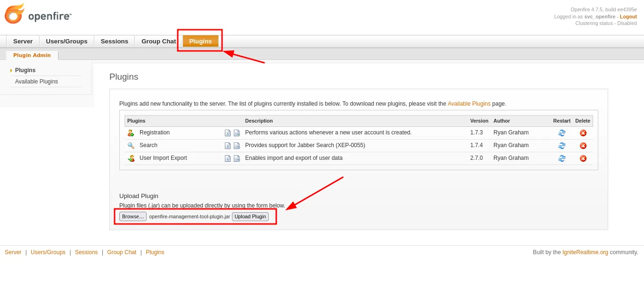
Task: Click the Jabber Search XEP-0055 description
Action: tap(305, 145)
